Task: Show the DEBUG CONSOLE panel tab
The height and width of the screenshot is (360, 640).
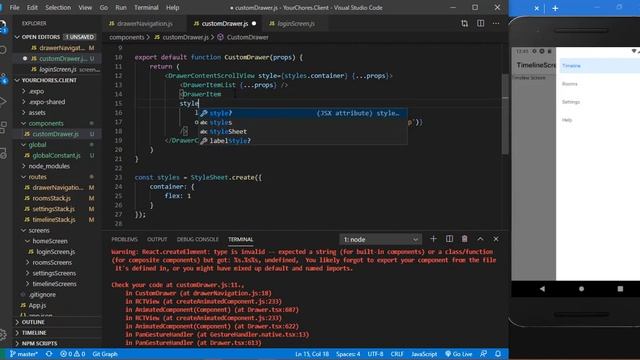Action: [x=198, y=239]
